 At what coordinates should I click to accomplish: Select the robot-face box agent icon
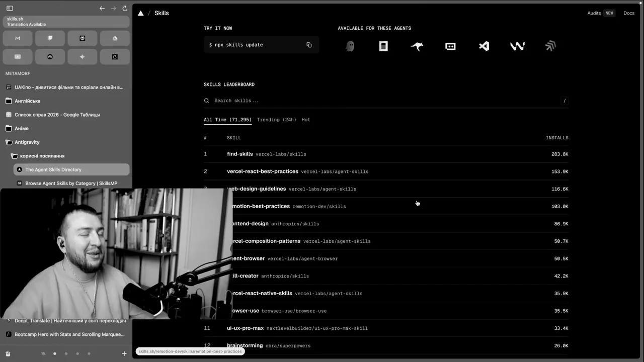click(x=450, y=46)
